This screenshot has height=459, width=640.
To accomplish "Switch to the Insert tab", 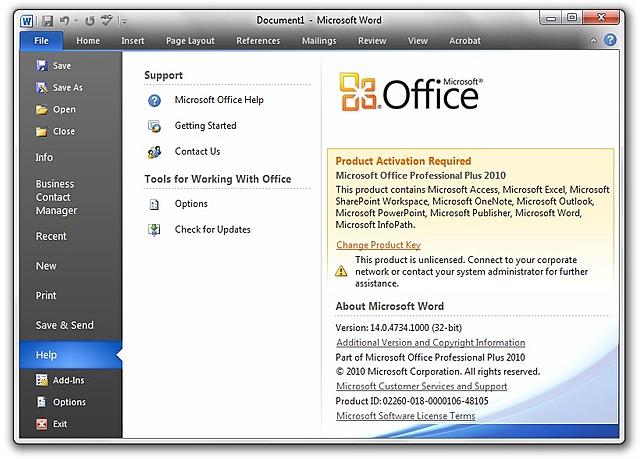I will click(133, 41).
